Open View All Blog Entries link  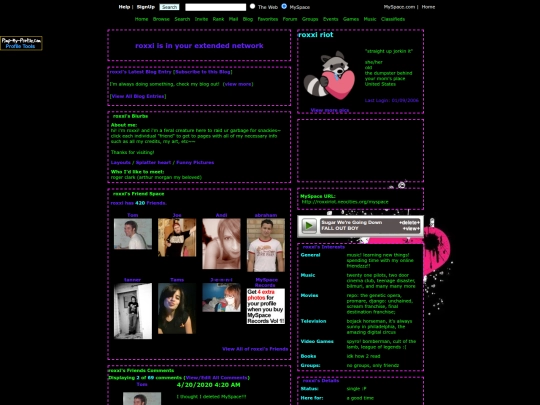(x=138, y=96)
